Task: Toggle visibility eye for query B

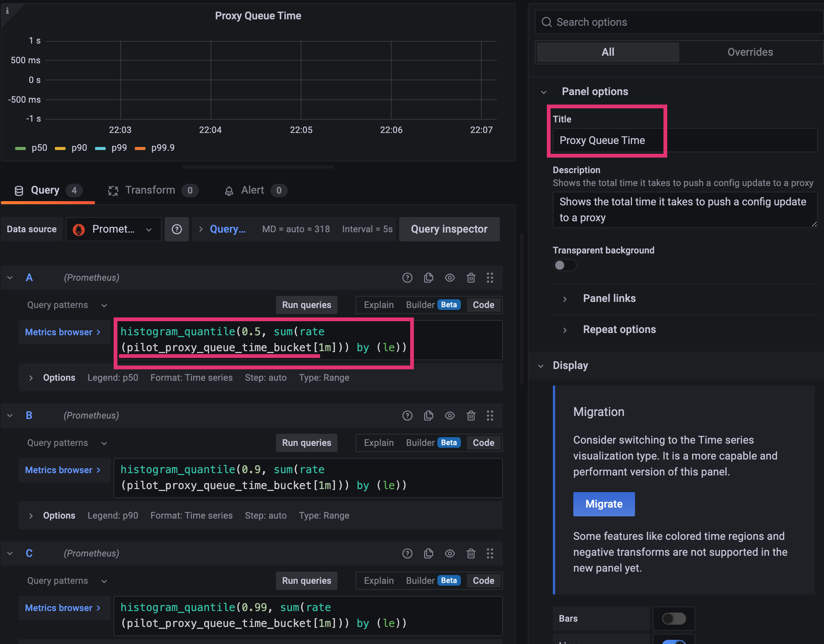Action: click(450, 416)
